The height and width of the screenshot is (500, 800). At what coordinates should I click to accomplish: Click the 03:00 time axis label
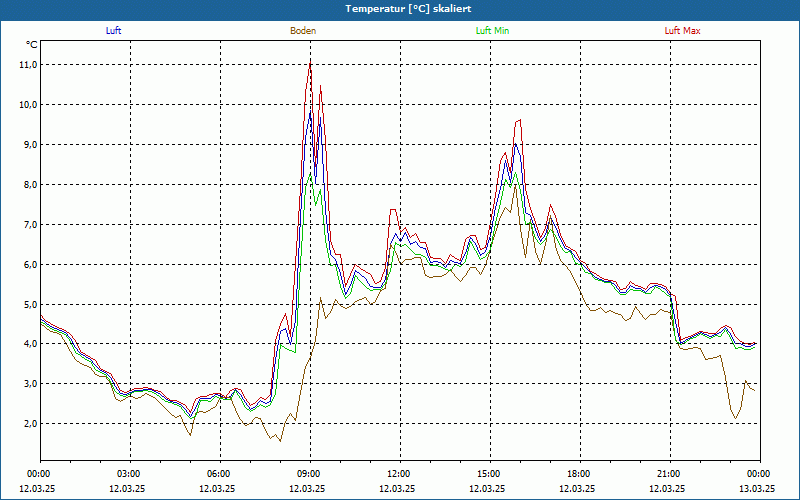pos(130,474)
